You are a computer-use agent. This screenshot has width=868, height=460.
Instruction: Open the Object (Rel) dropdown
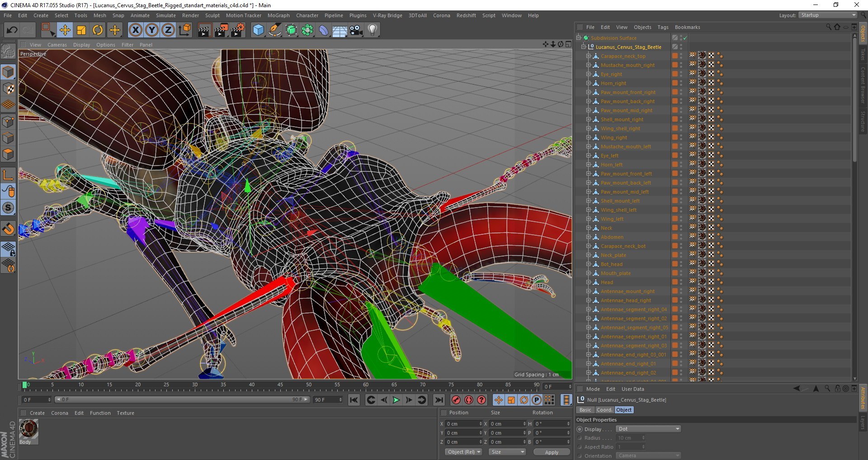click(x=463, y=452)
